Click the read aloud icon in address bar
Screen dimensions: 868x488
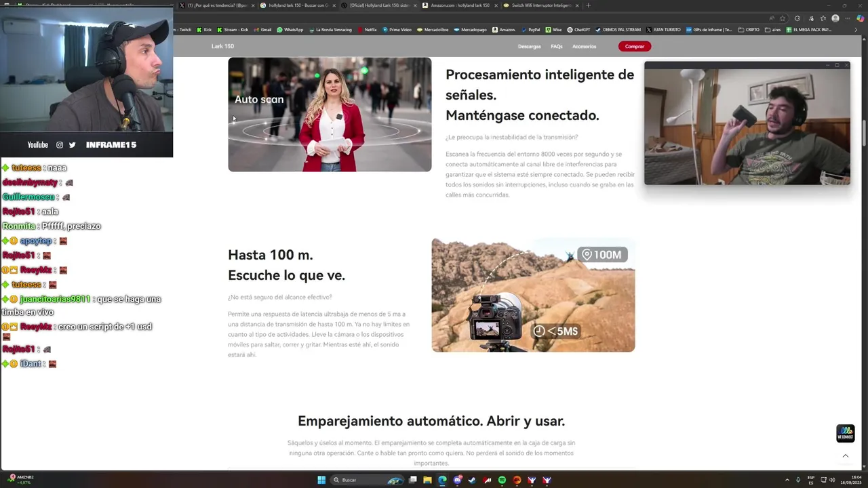tap(771, 18)
